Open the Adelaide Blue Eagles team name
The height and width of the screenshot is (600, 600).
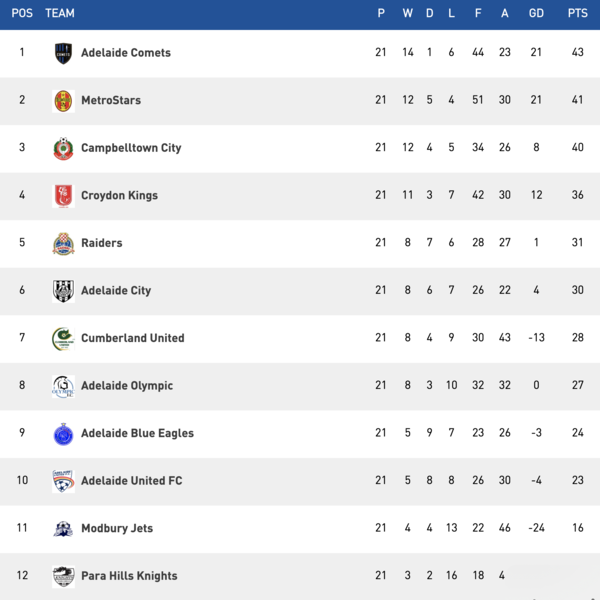(137, 433)
